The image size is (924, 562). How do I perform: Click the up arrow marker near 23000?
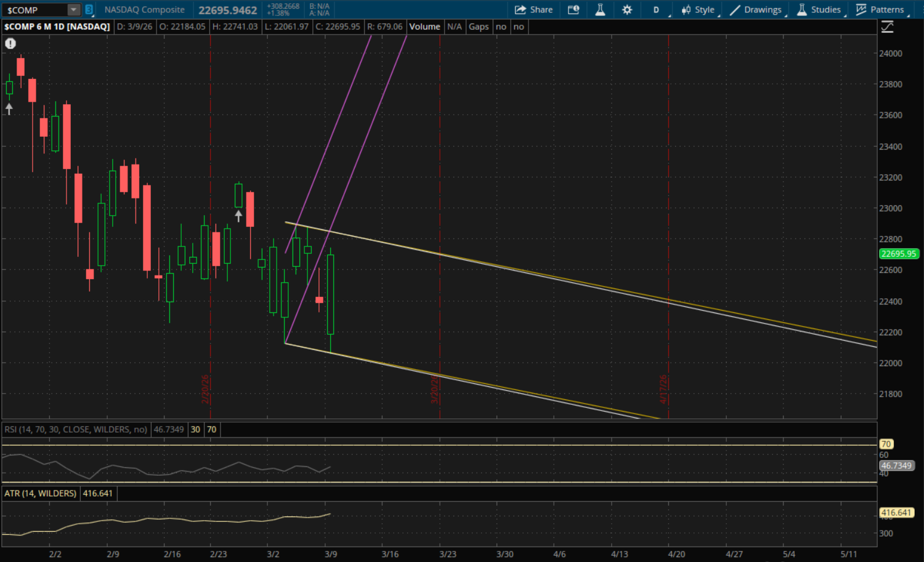point(238,216)
